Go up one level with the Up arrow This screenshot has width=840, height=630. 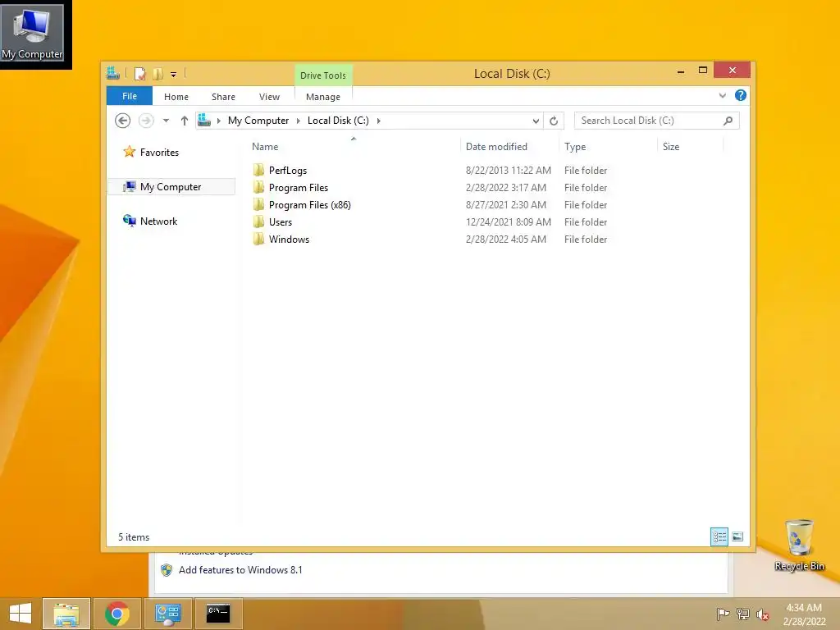point(185,121)
